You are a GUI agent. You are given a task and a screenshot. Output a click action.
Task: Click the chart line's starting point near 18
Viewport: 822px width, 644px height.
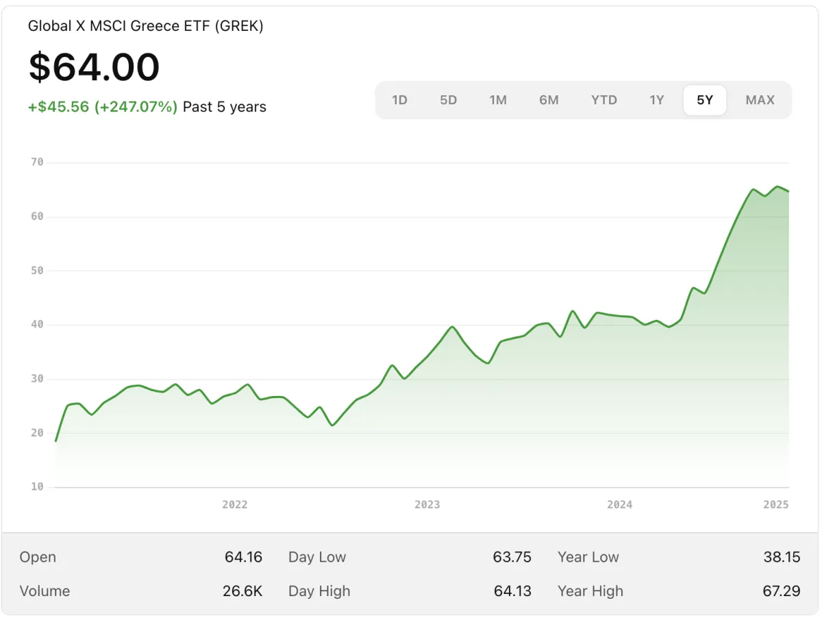[x=55, y=441]
